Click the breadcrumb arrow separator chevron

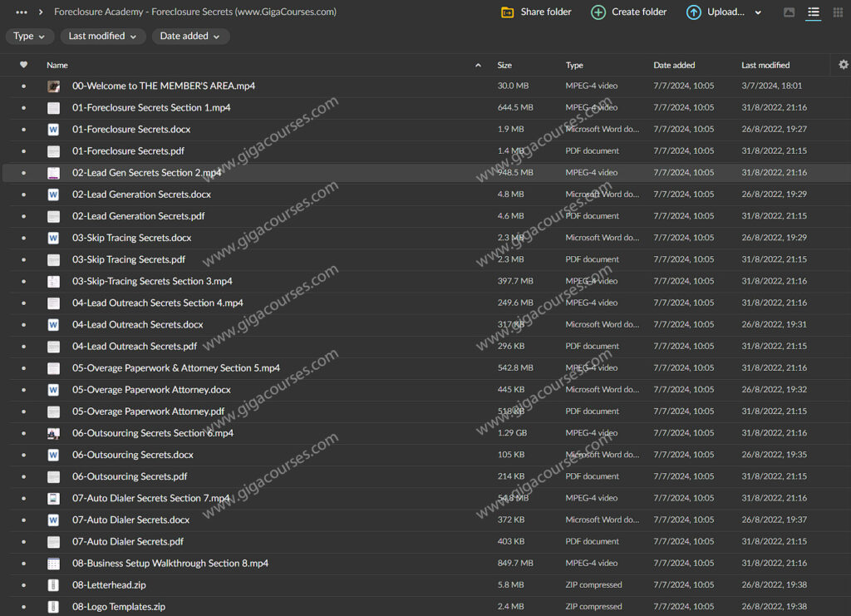tap(41, 12)
